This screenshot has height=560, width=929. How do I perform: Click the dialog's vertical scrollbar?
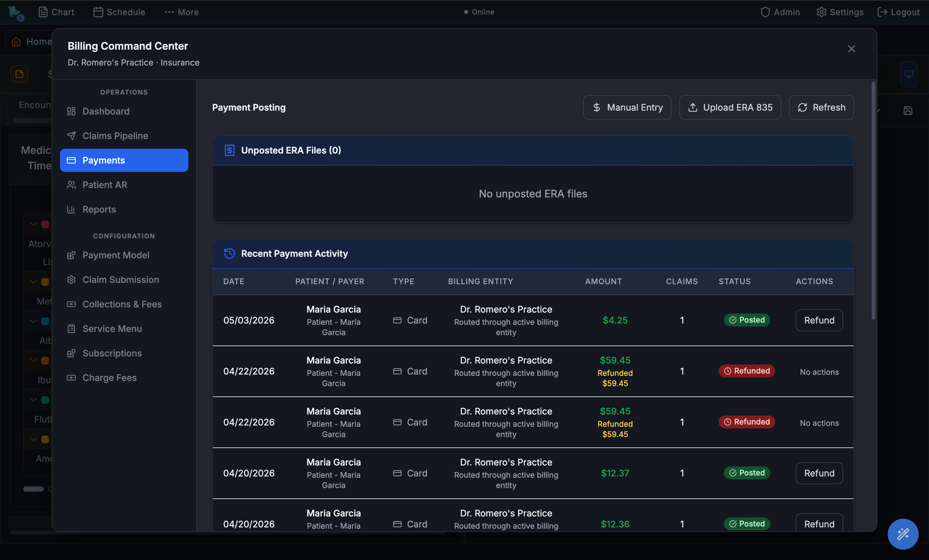pyautogui.click(x=873, y=201)
